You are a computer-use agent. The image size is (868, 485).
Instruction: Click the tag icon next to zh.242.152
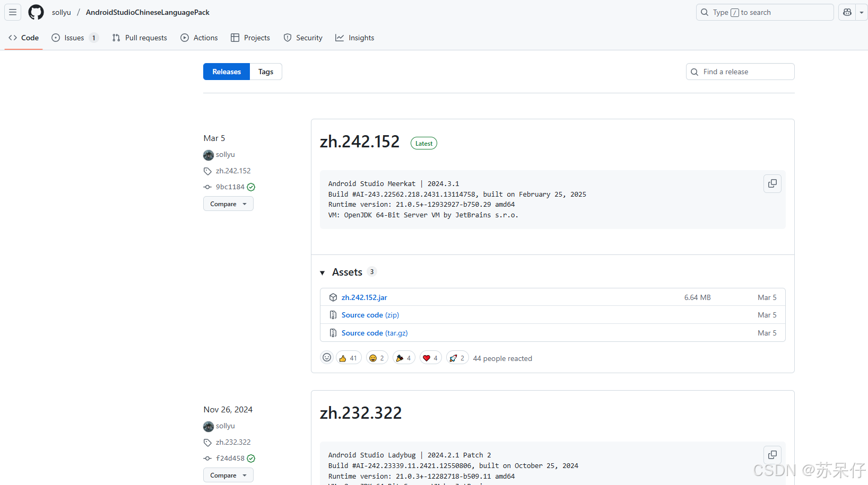pyautogui.click(x=207, y=171)
